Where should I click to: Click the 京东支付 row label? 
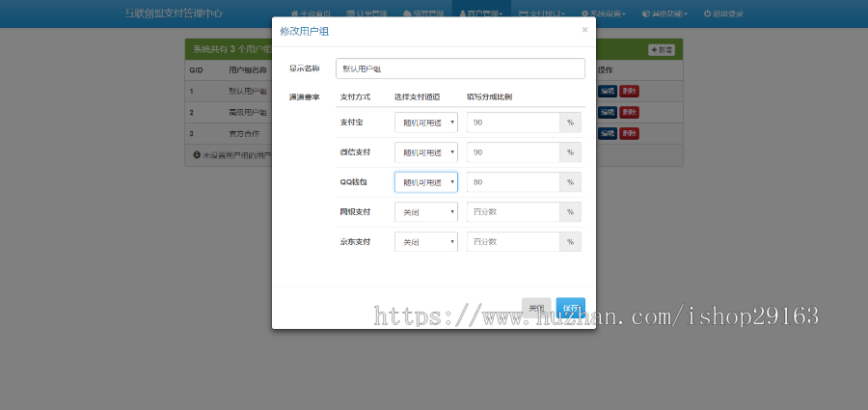point(355,241)
